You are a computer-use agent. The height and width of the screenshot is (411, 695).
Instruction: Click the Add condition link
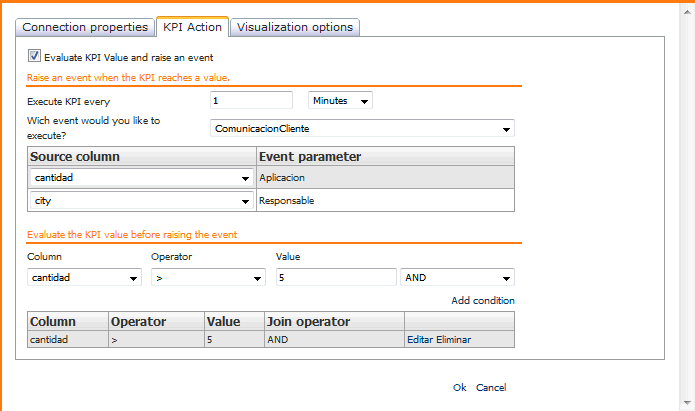[x=483, y=300]
